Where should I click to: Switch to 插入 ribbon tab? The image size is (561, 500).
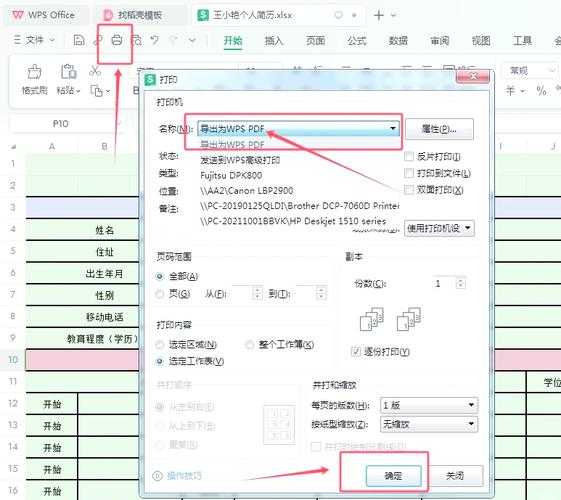tap(274, 40)
